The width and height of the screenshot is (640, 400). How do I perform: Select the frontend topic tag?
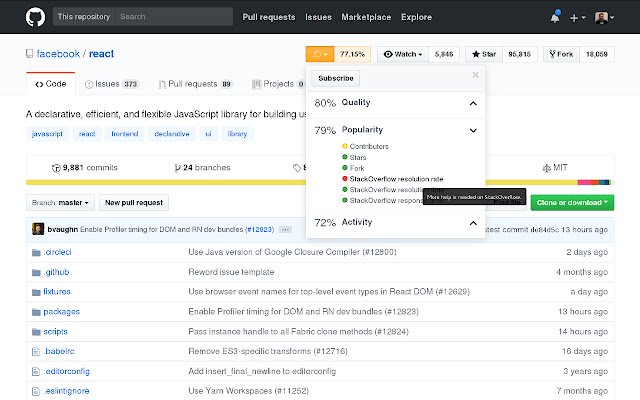[124, 134]
